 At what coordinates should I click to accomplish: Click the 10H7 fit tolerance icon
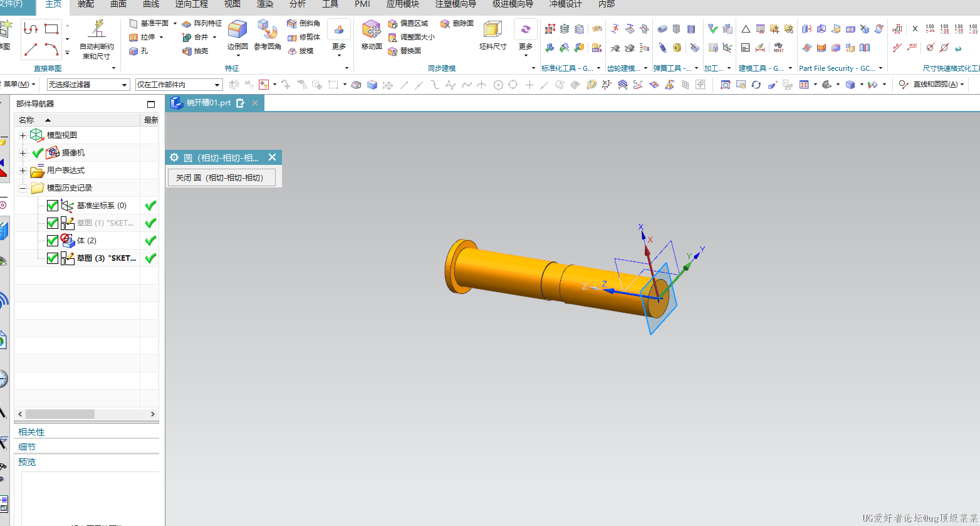[x=778, y=48]
